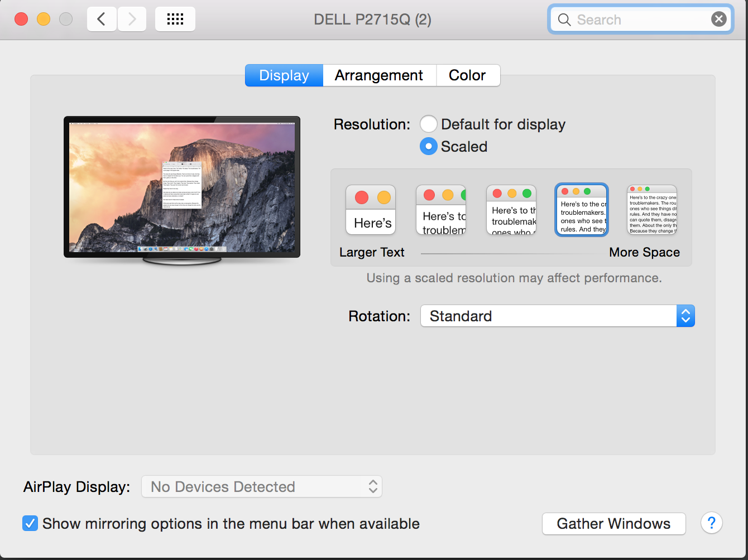The image size is (748, 560).
Task: Switch to the Color tab
Action: point(467,75)
